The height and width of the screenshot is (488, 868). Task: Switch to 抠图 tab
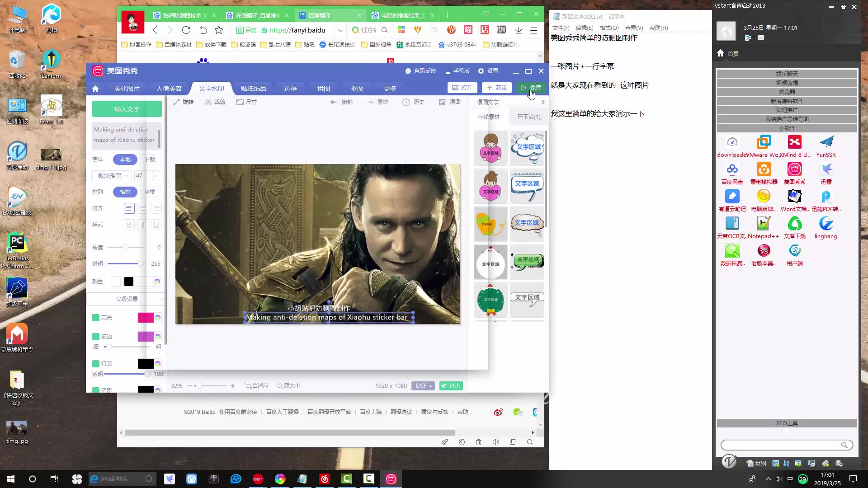point(357,89)
